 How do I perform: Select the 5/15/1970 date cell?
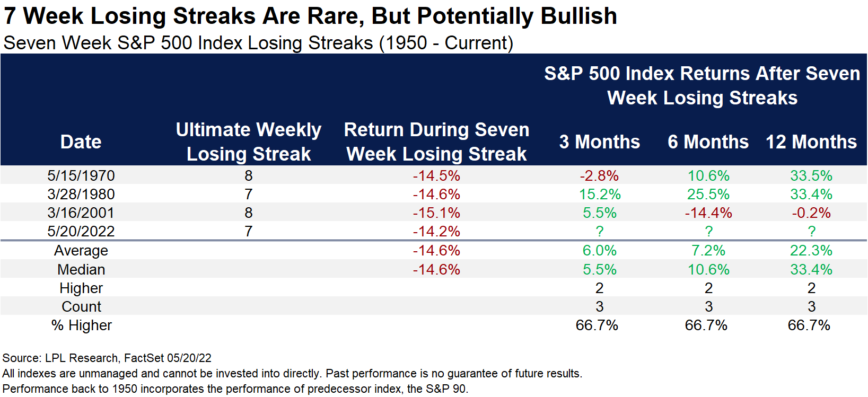[81, 175]
